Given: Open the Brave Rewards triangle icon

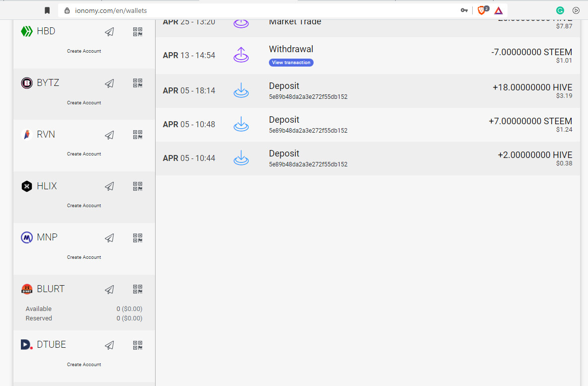Looking at the screenshot, I should [499, 10].
